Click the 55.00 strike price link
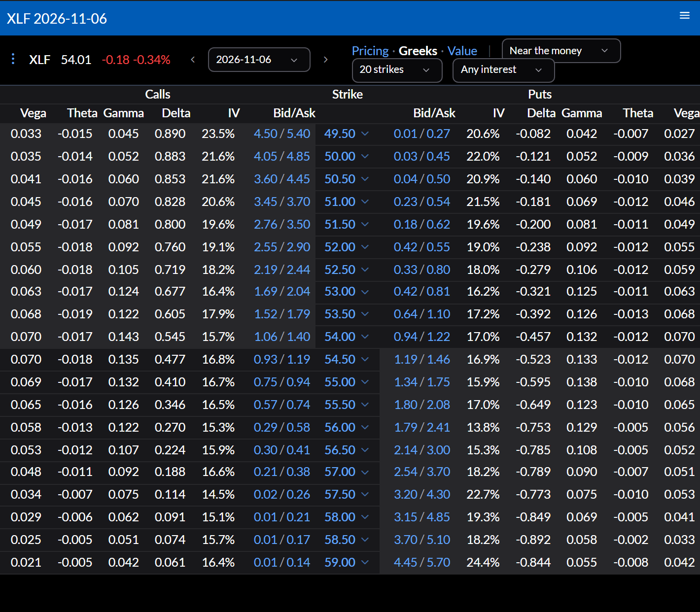 point(340,382)
